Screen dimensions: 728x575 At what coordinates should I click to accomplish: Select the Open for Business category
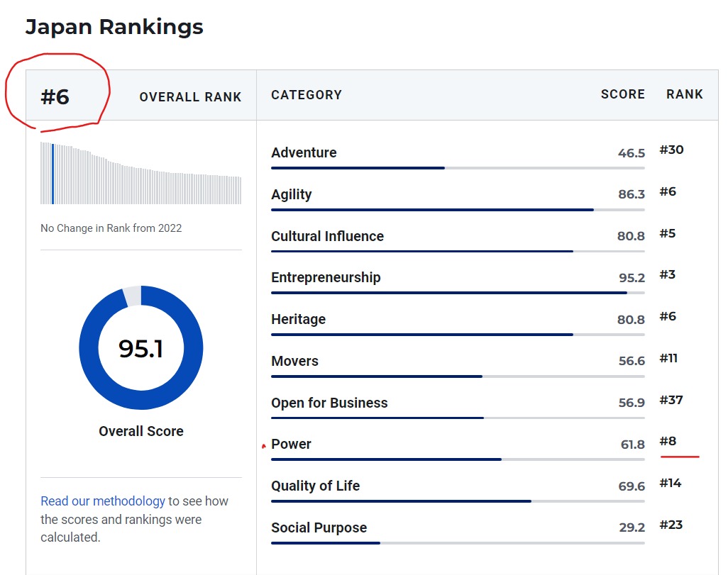pos(329,403)
